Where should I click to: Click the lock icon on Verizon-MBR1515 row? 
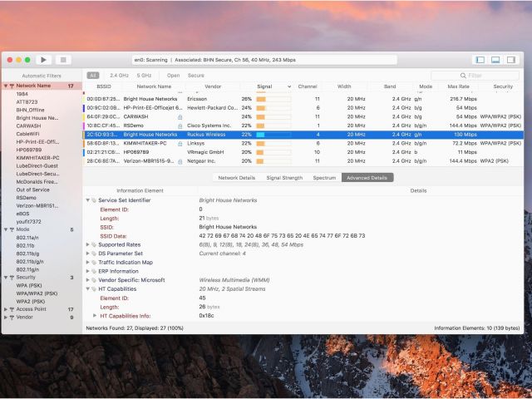tap(180, 161)
